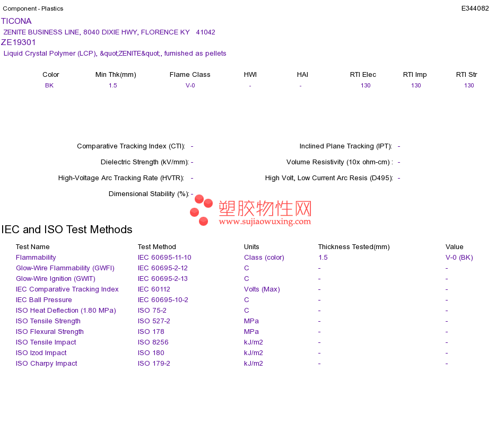Open the Glow-Wire Ignition (GWIT) entry

pyautogui.click(x=56, y=279)
